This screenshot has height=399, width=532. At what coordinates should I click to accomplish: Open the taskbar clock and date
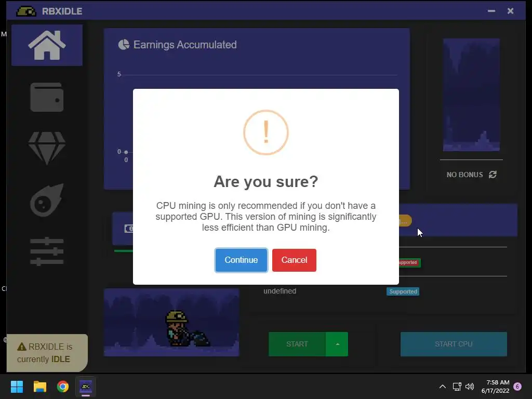495,387
